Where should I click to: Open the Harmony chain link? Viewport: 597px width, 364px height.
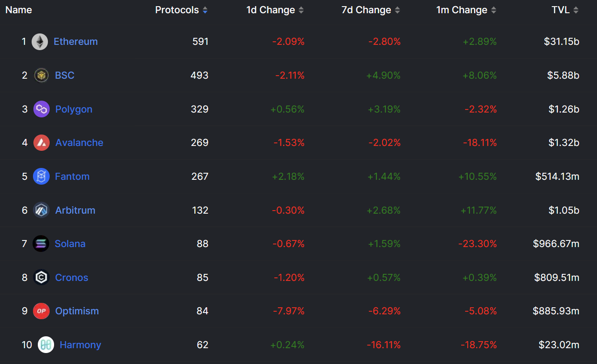tap(80, 345)
